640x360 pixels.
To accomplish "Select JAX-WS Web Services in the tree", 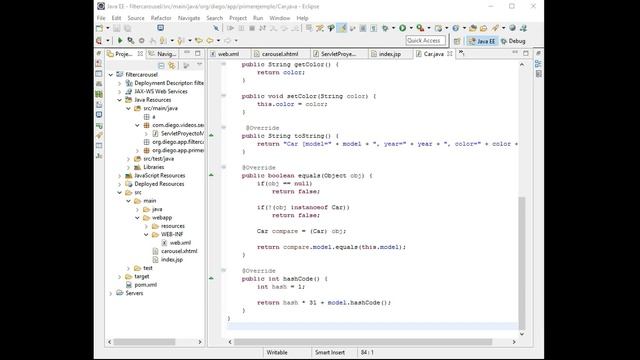I will click(x=161, y=91).
